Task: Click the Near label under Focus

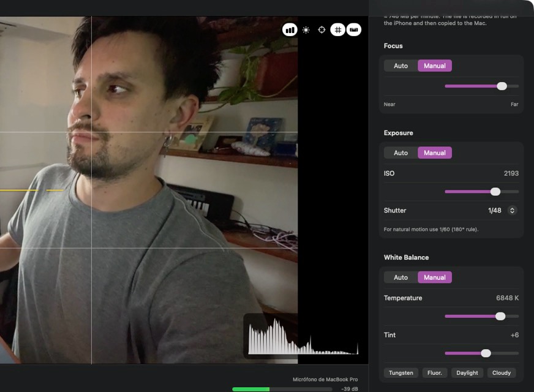Action: tap(389, 105)
